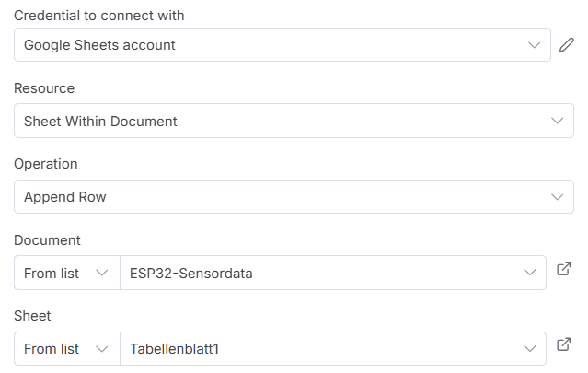Change the Document "From list" mode selector
The height and width of the screenshot is (373, 588).
(x=66, y=274)
